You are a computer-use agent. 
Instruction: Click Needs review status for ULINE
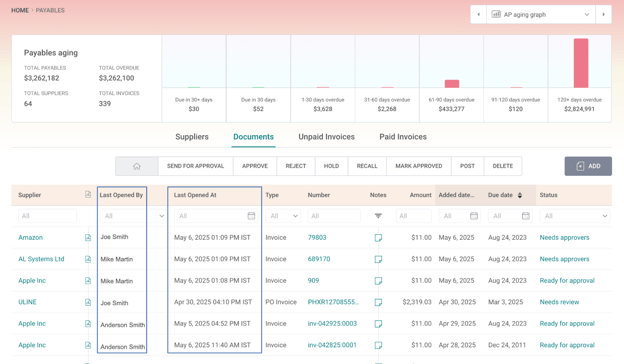click(x=559, y=302)
